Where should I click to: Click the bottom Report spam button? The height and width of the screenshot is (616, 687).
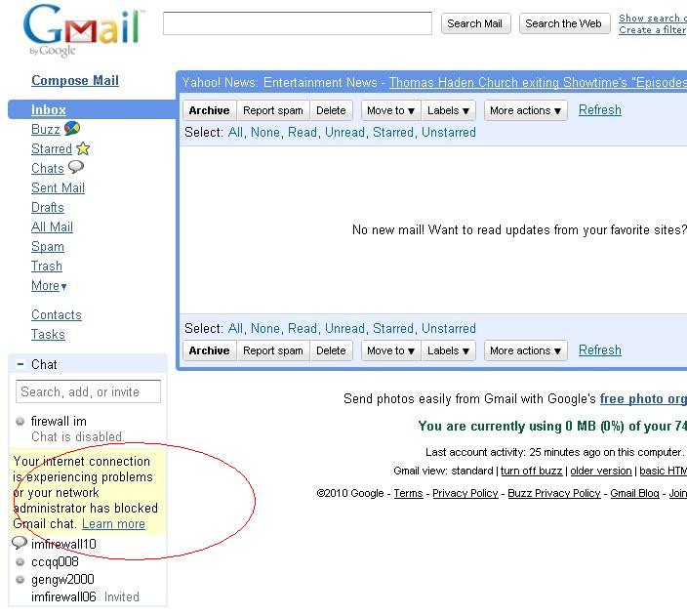pos(273,350)
